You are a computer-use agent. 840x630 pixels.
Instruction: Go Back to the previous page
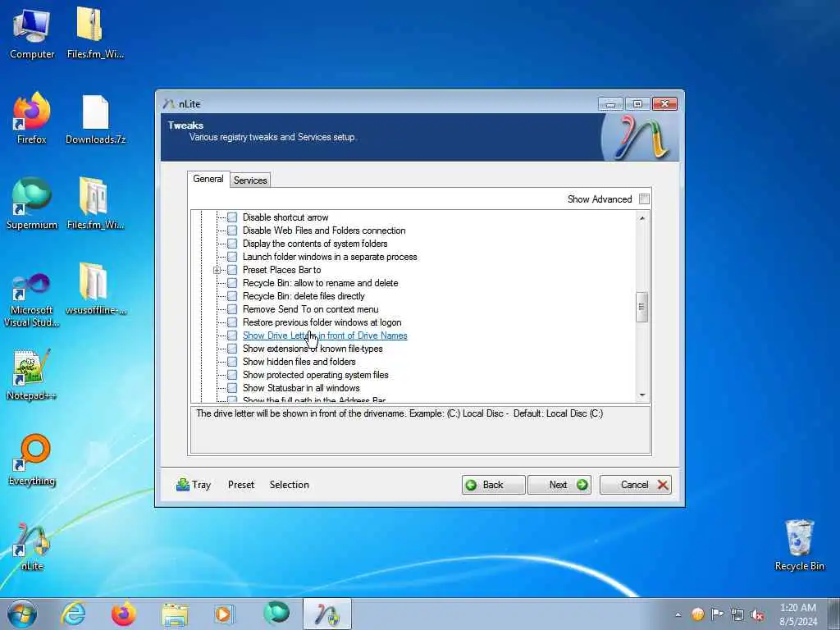[493, 484]
